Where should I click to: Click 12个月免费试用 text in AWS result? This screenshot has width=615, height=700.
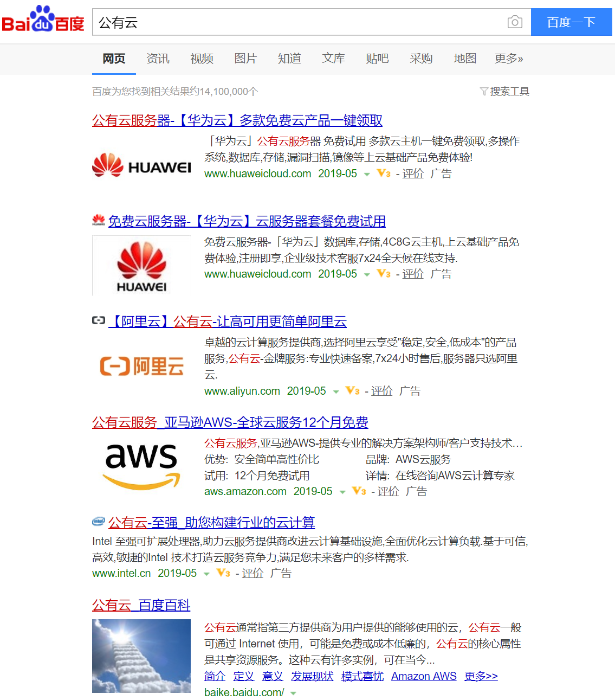pyautogui.click(x=272, y=476)
